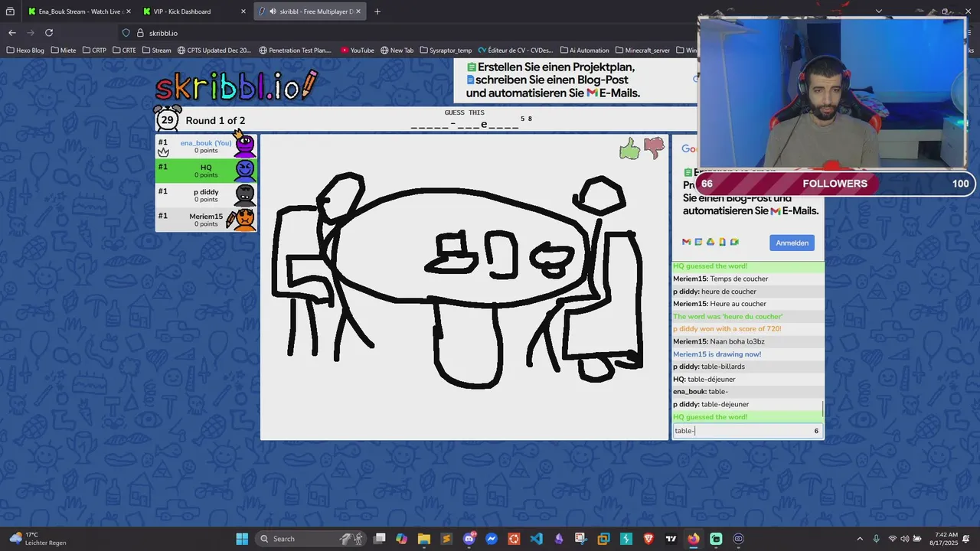The width and height of the screenshot is (980, 551).
Task: Click the tab audio speaker icon on skribbl tab
Action: pos(273,11)
